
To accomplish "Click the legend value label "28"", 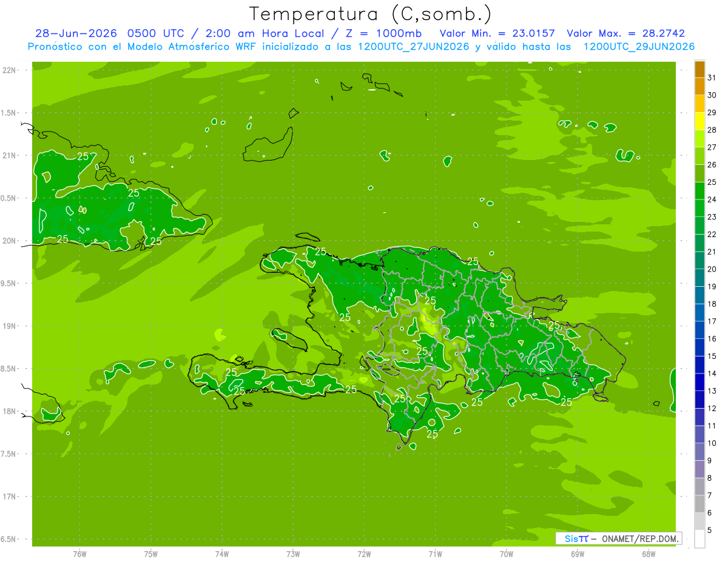I will [712, 130].
